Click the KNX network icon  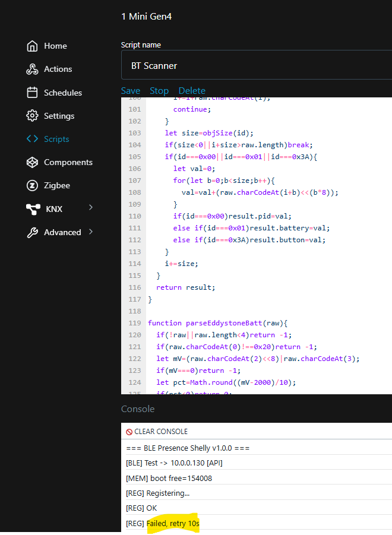[33, 209]
